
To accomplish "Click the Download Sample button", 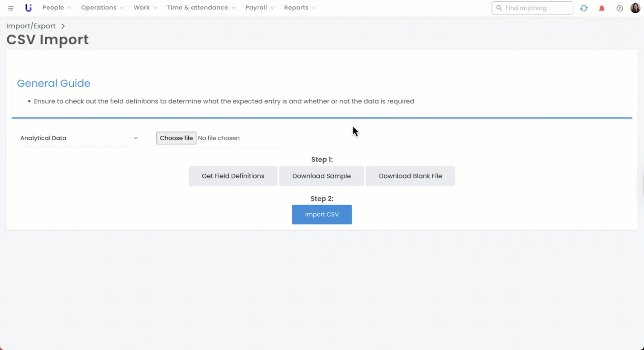I will click(x=321, y=176).
